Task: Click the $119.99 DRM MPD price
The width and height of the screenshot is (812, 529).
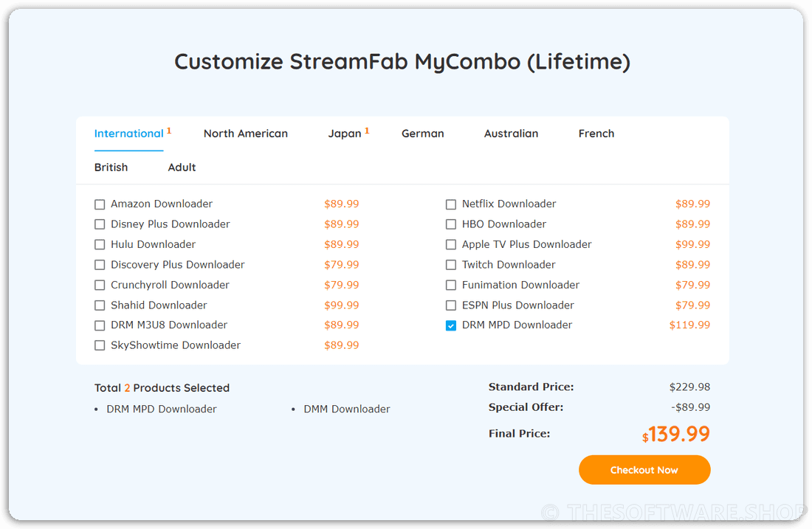Action: point(689,325)
